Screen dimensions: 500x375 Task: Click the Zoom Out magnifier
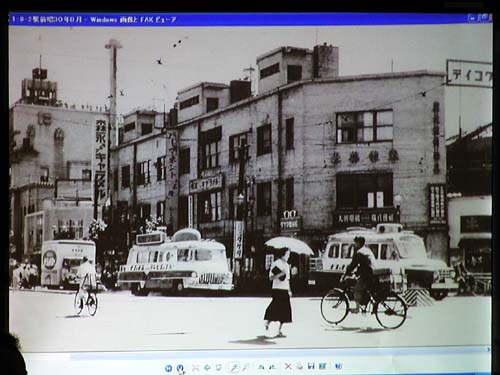point(245,367)
